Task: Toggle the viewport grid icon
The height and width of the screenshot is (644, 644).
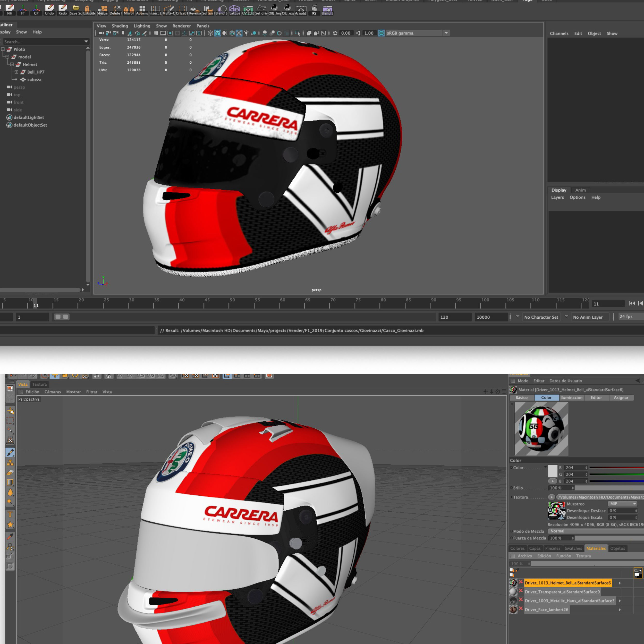Action: (156, 33)
